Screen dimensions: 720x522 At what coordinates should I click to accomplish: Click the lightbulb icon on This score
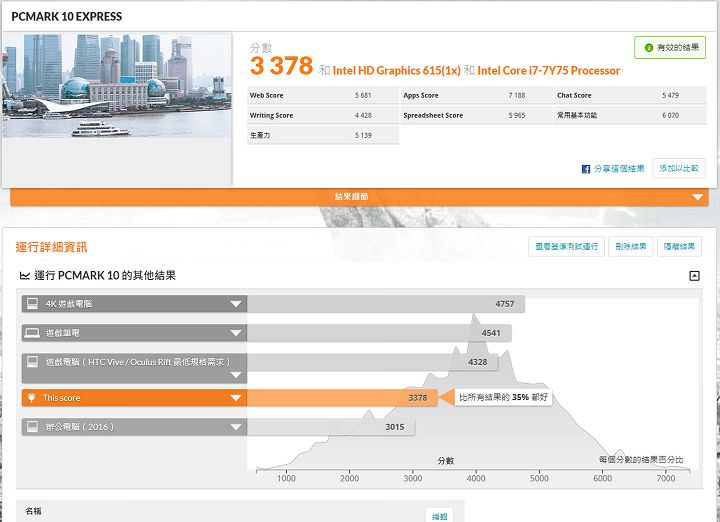point(32,398)
